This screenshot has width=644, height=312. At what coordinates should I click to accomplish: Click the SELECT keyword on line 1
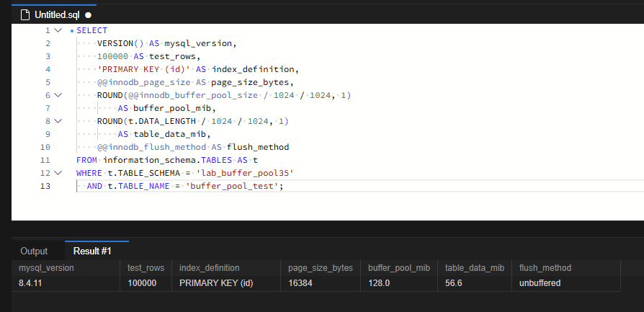coord(92,30)
